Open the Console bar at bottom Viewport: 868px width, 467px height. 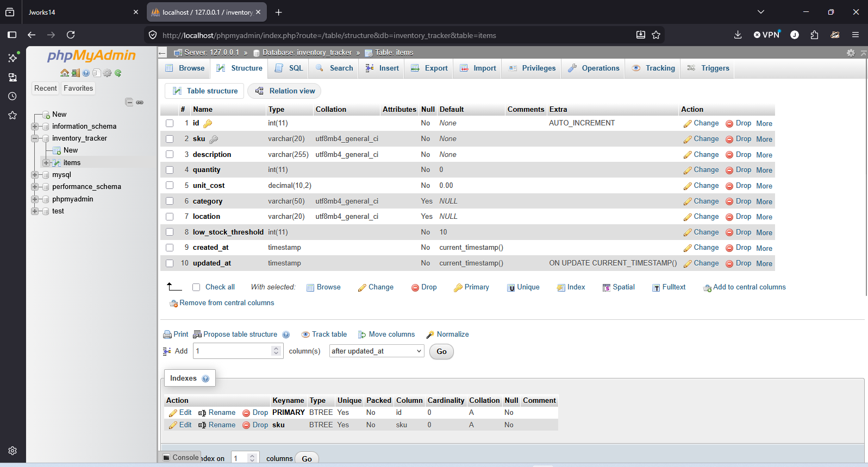(x=181, y=458)
